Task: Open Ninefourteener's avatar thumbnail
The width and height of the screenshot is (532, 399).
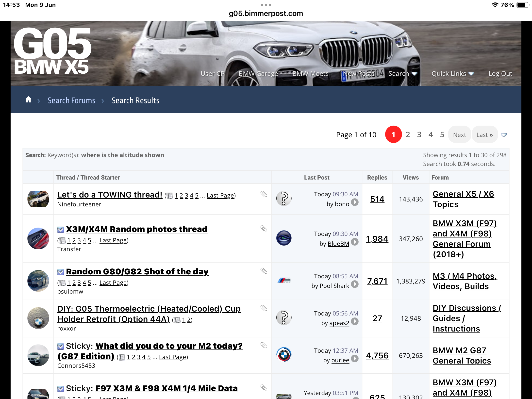Action: click(x=38, y=199)
